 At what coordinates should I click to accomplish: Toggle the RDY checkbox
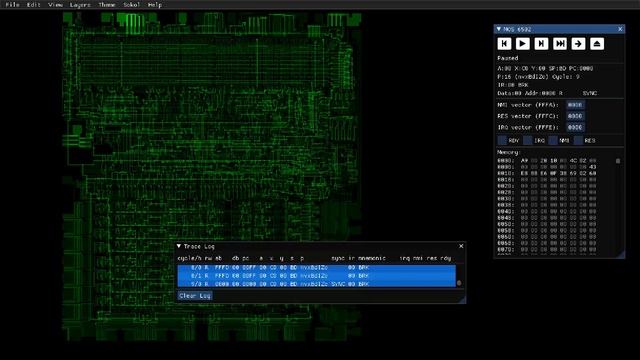coord(502,140)
